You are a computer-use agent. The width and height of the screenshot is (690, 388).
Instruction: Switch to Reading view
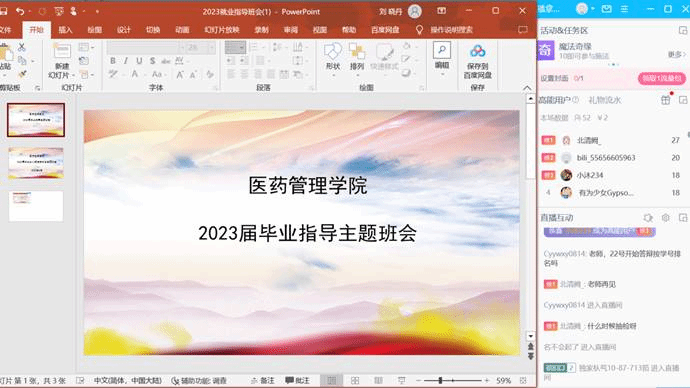[x=378, y=380]
